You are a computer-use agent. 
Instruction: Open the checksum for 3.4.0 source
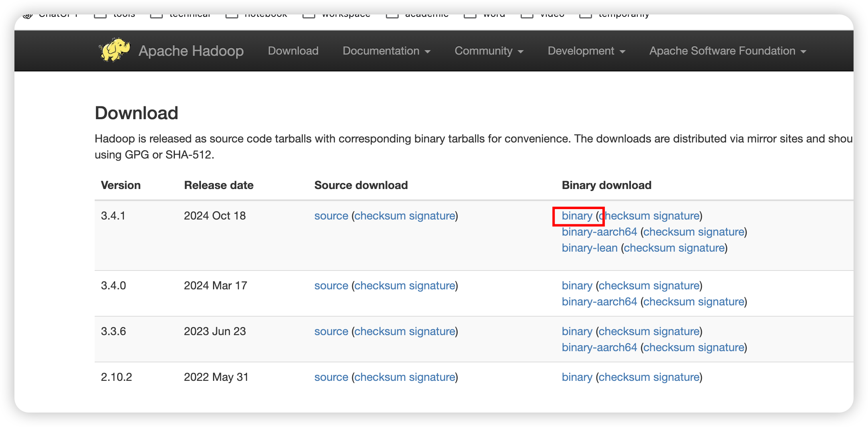[x=380, y=286]
